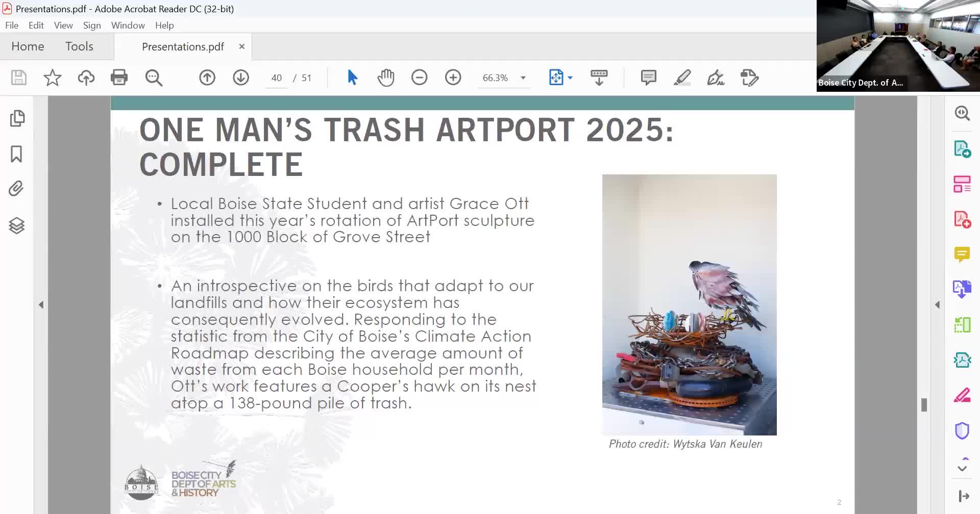This screenshot has height=514, width=980.
Task: Open Organize Pages tool in right pane
Action: 962,184
